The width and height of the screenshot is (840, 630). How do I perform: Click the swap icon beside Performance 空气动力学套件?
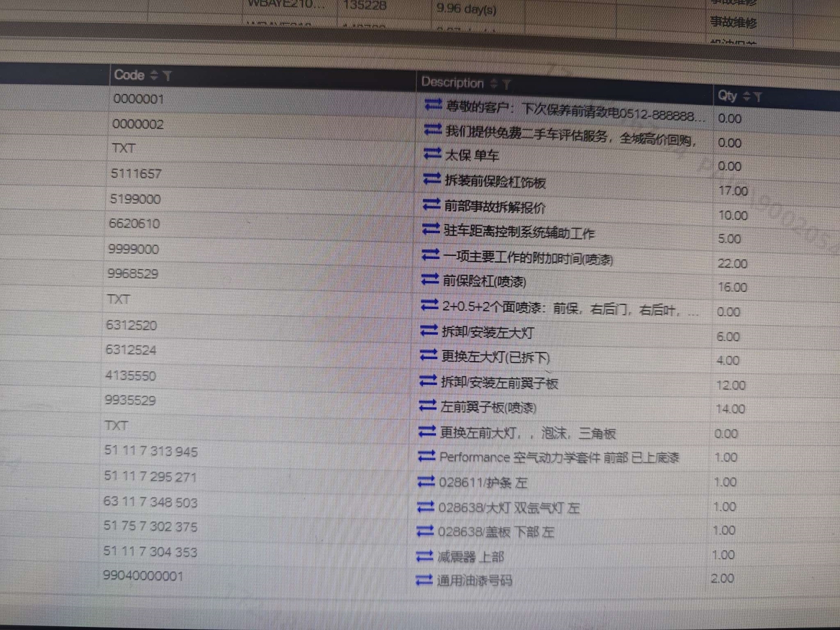[x=427, y=455]
